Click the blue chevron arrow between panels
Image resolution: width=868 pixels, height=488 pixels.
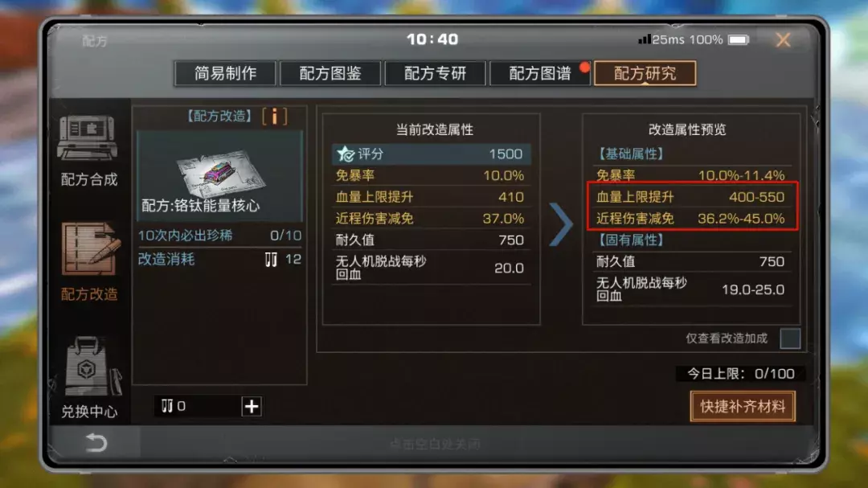(x=561, y=224)
